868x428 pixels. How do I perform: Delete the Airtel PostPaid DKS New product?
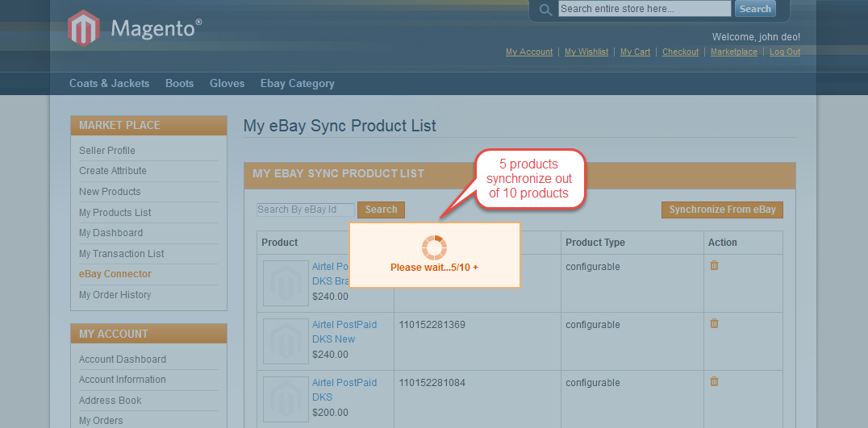coord(714,323)
